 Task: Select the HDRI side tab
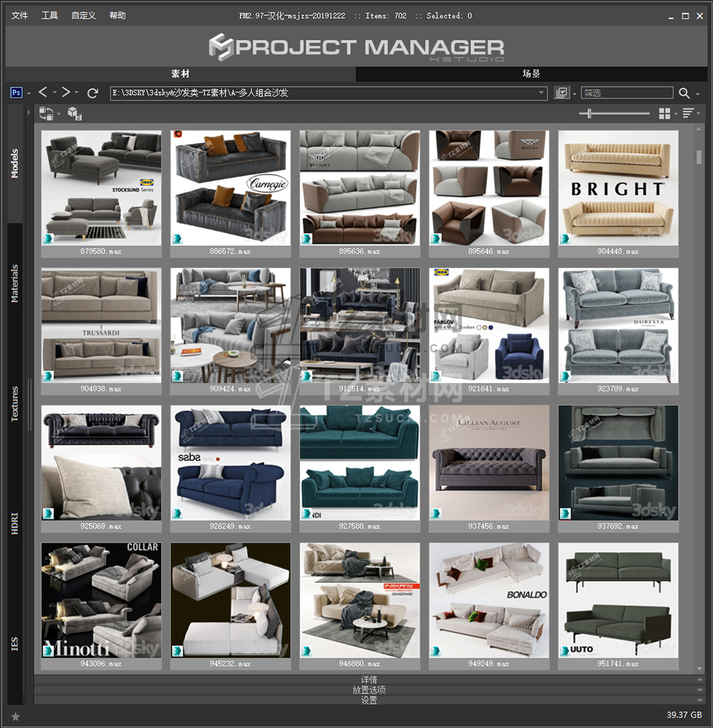pos(15,523)
